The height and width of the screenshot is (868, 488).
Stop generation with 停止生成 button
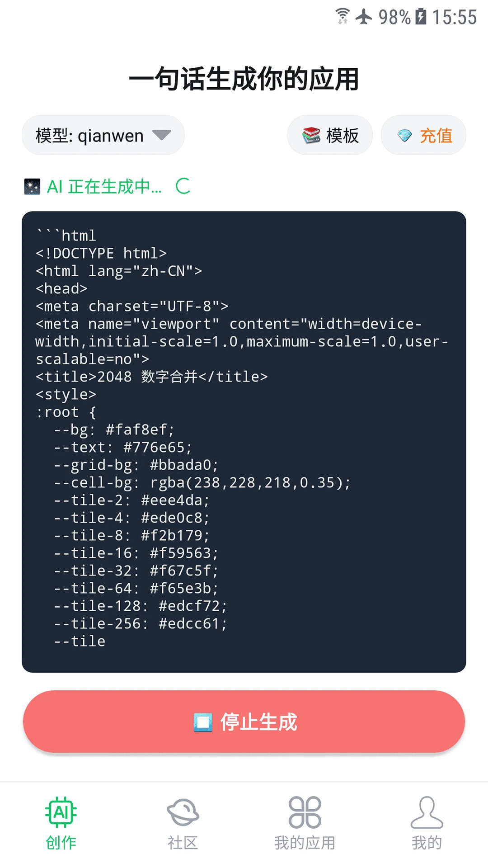point(244,722)
